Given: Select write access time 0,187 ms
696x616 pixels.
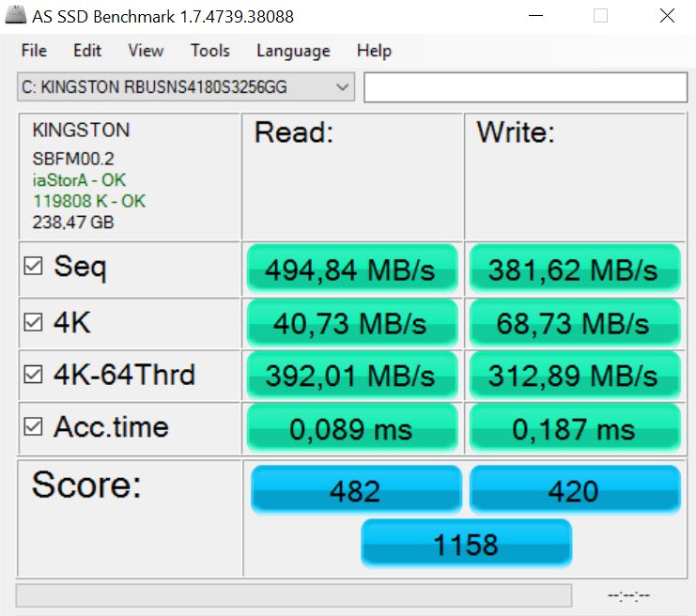Looking at the screenshot, I should click(x=575, y=428).
